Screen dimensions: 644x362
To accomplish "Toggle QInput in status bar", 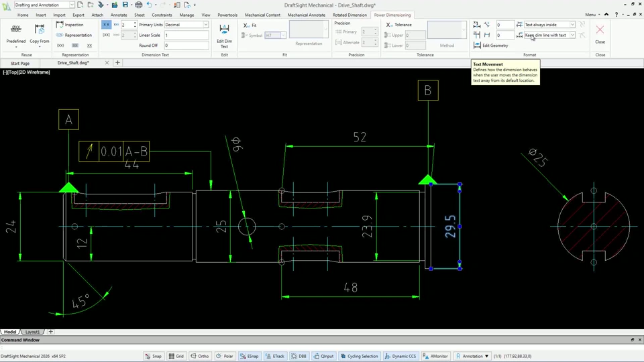I will (323, 356).
